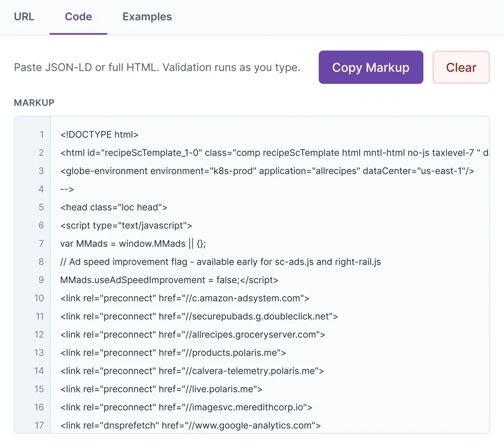The width and height of the screenshot is (504, 446).
Task: Click line number 17 in the gutter
Action: [x=39, y=425]
